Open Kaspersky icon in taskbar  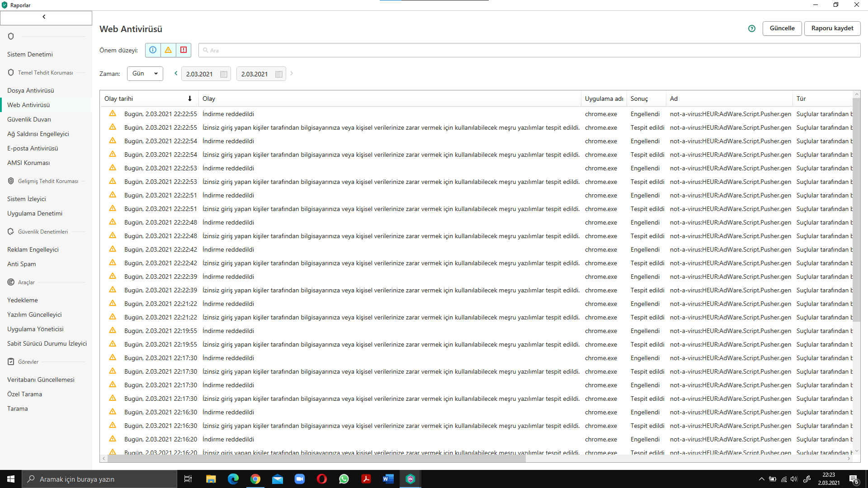point(410,479)
